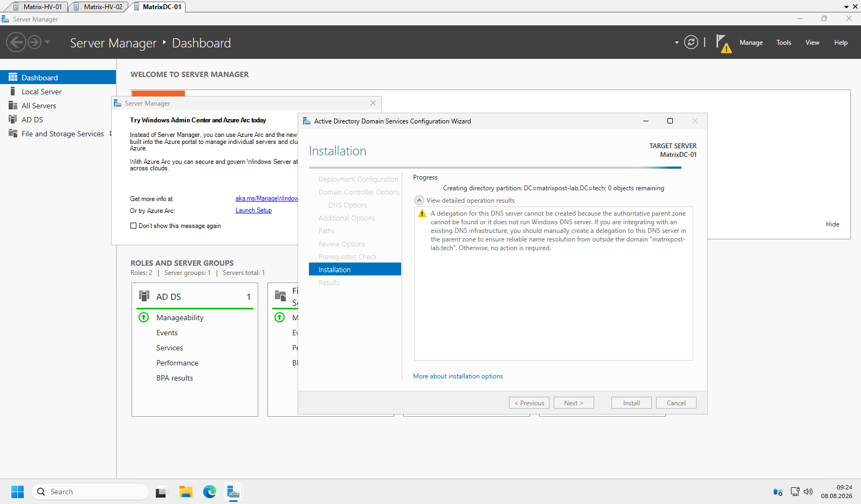Open Services in the AD DS tile
Image resolution: width=861 pixels, height=504 pixels.
point(170,348)
